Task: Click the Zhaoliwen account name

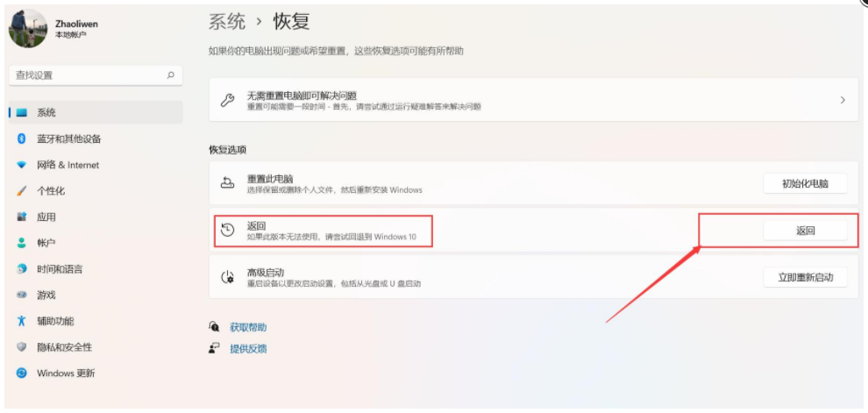Action: point(76,24)
